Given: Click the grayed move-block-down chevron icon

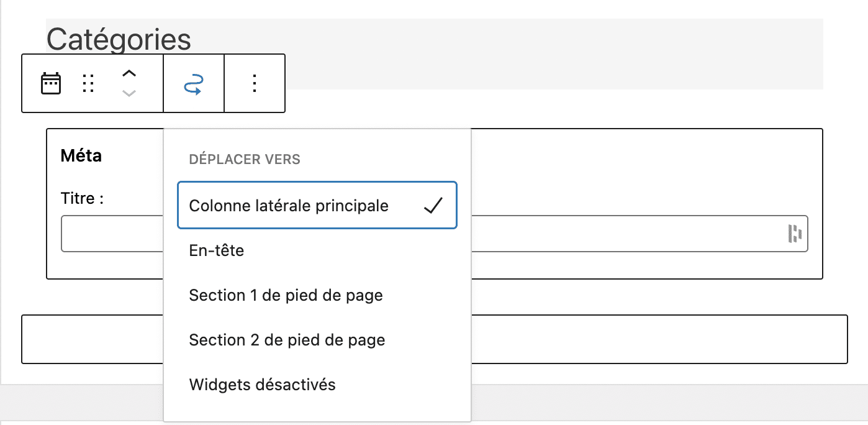Looking at the screenshot, I should point(129,93).
